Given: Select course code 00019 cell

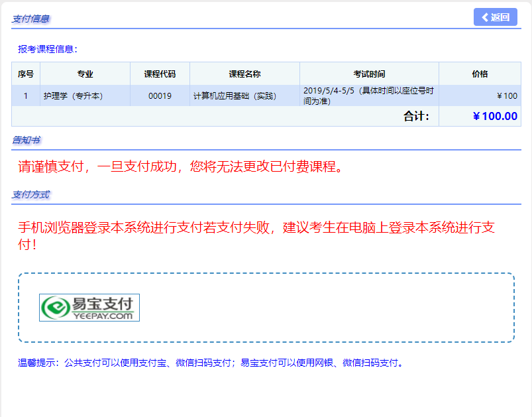Looking at the screenshot, I should (160, 96).
